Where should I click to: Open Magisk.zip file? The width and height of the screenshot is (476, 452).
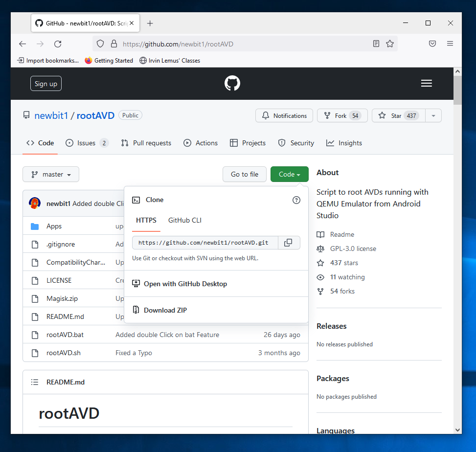coord(62,299)
